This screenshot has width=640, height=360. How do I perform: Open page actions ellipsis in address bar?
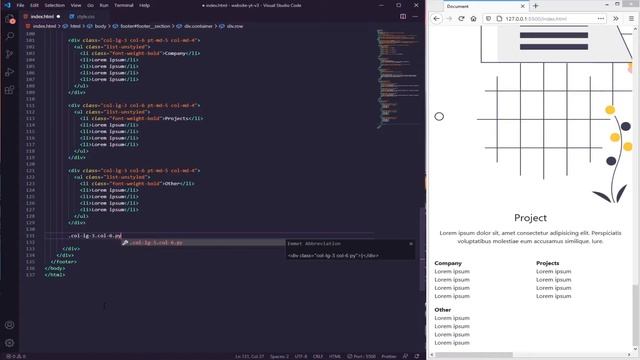pyautogui.click(x=601, y=18)
